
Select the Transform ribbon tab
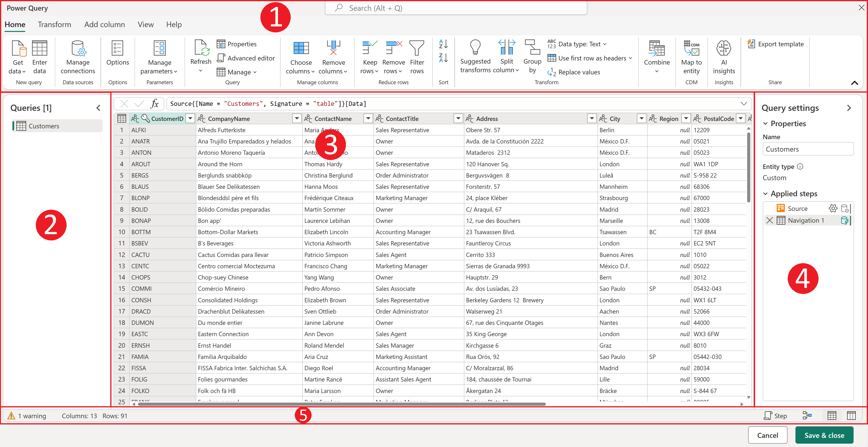[x=53, y=24]
